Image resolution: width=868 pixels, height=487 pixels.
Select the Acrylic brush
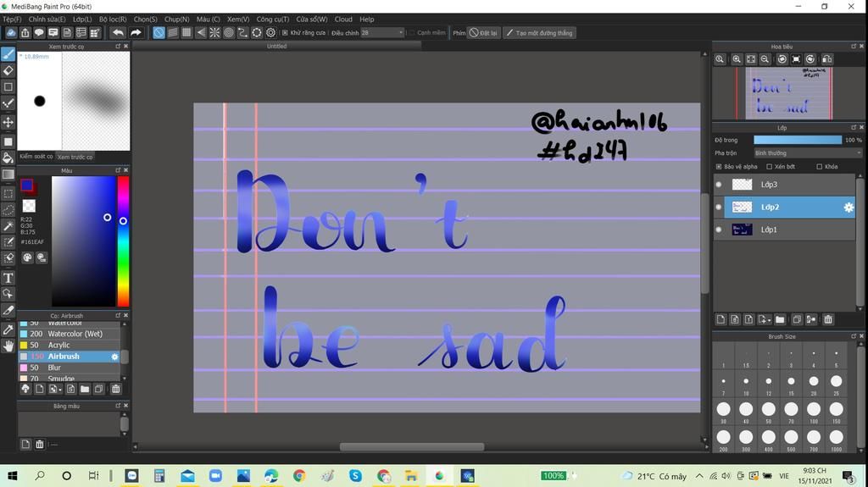pyautogui.click(x=70, y=345)
